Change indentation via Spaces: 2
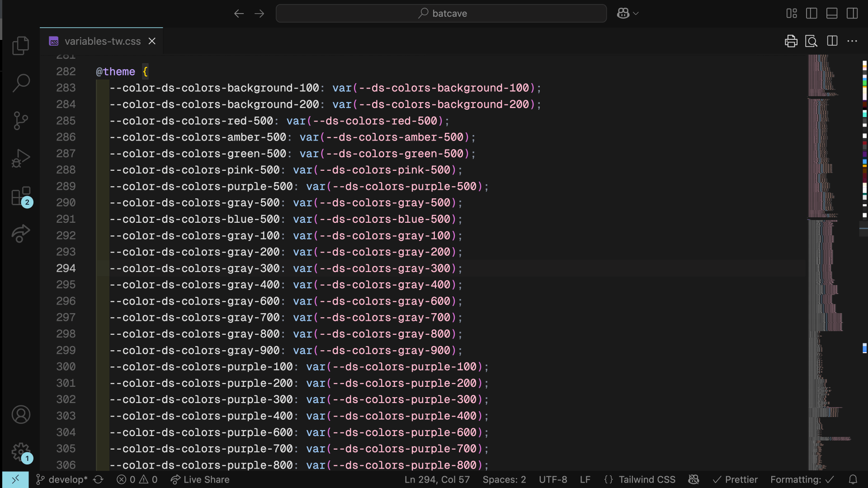The height and width of the screenshot is (488, 868). click(504, 479)
